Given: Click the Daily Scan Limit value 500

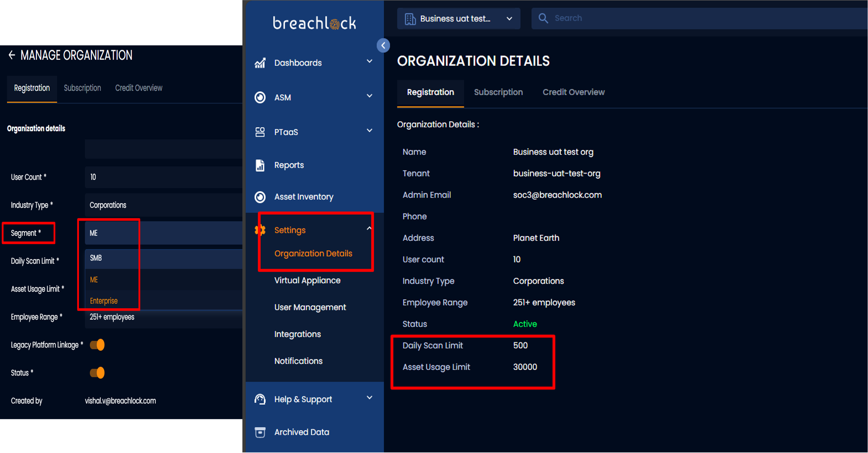Looking at the screenshot, I should coord(520,345).
